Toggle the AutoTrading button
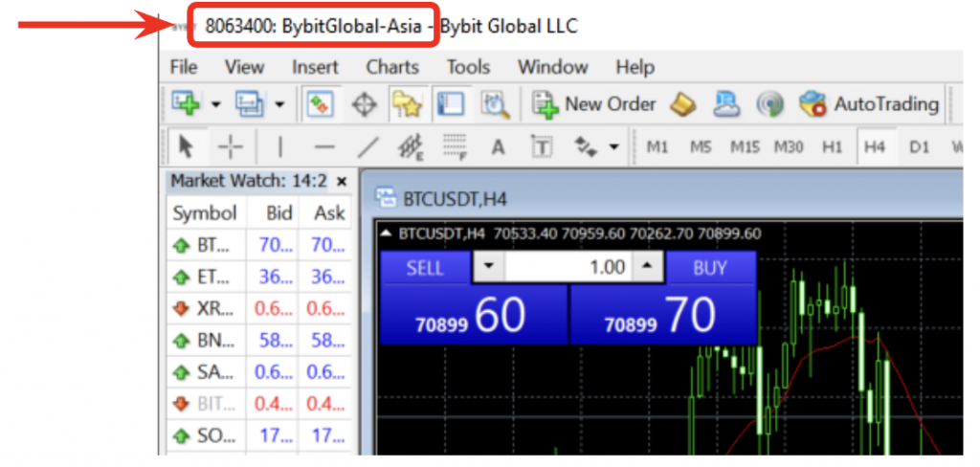Image resolution: width=980 pixels, height=467 pixels. (x=870, y=103)
